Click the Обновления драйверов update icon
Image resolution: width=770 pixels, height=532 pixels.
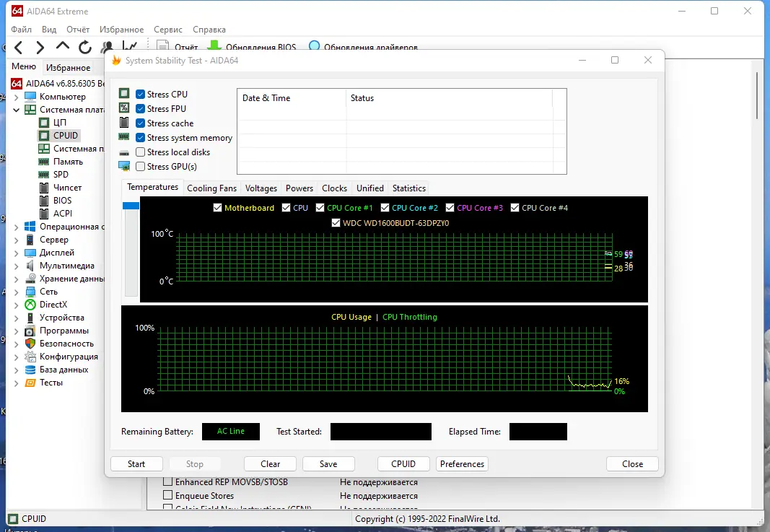(315, 45)
